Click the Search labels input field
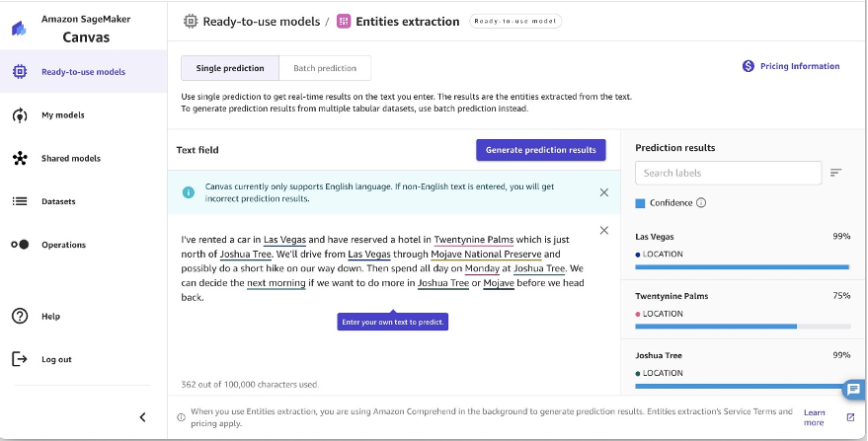The width and height of the screenshot is (868, 441). click(x=728, y=173)
